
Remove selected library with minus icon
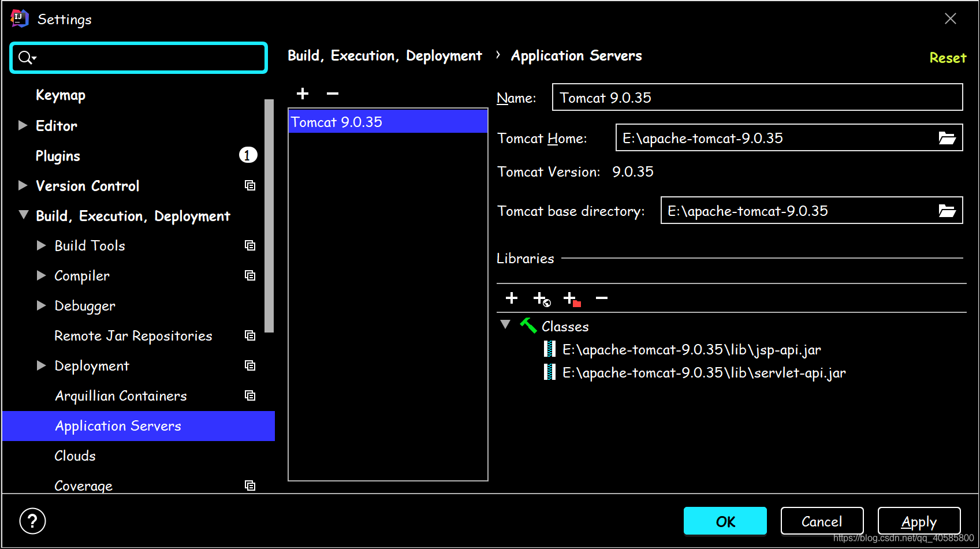[x=602, y=298]
